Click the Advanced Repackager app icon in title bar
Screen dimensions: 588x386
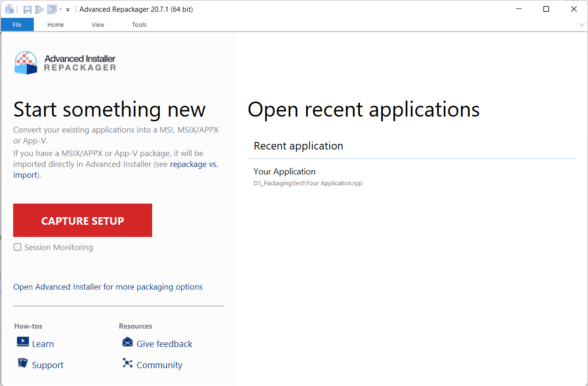pyautogui.click(x=9, y=9)
